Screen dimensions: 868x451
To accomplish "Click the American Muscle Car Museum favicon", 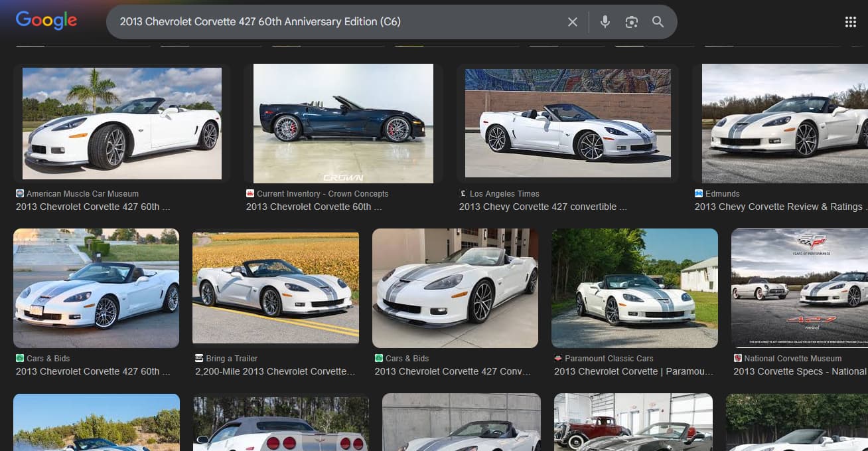I will [19, 194].
